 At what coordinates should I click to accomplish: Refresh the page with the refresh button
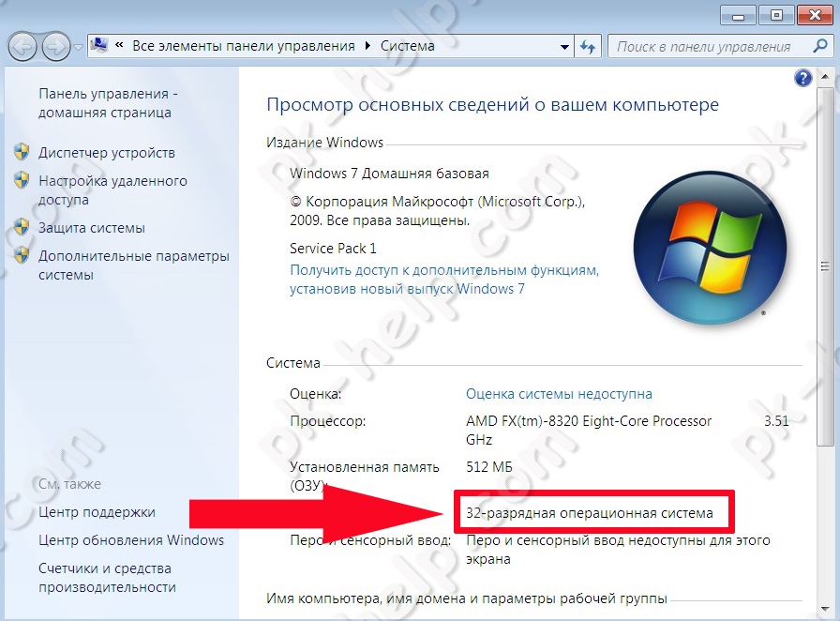(588, 47)
